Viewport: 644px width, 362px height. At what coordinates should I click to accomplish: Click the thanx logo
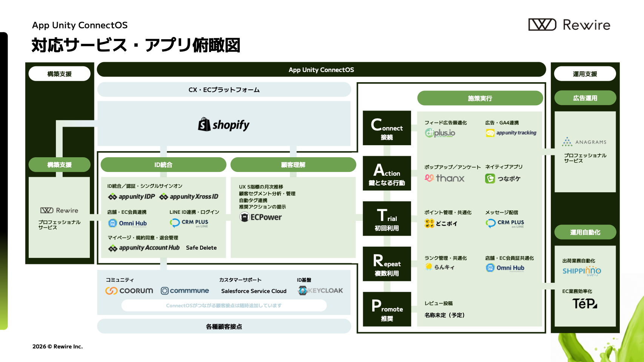point(445,178)
